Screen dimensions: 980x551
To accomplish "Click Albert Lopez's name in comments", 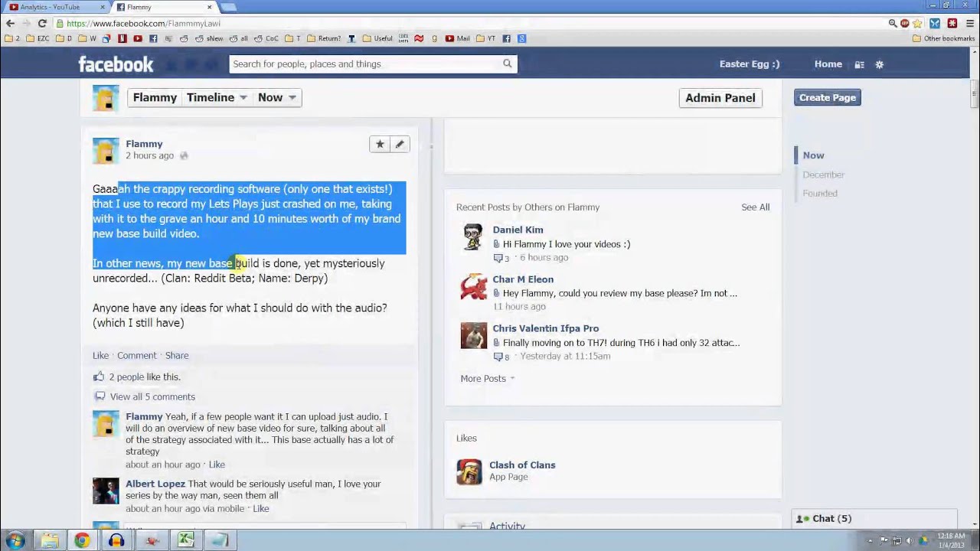I will pos(155,484).
